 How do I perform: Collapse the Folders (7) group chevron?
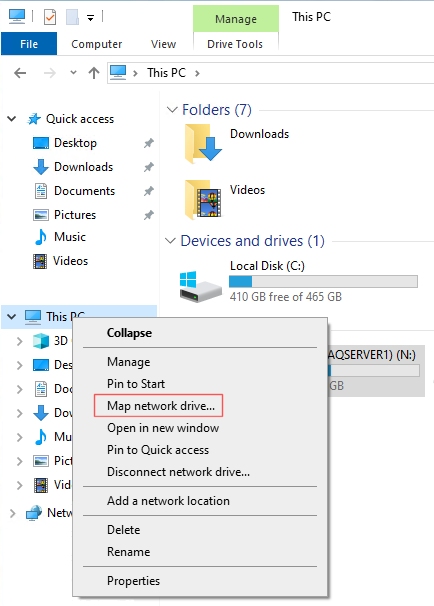172,110
